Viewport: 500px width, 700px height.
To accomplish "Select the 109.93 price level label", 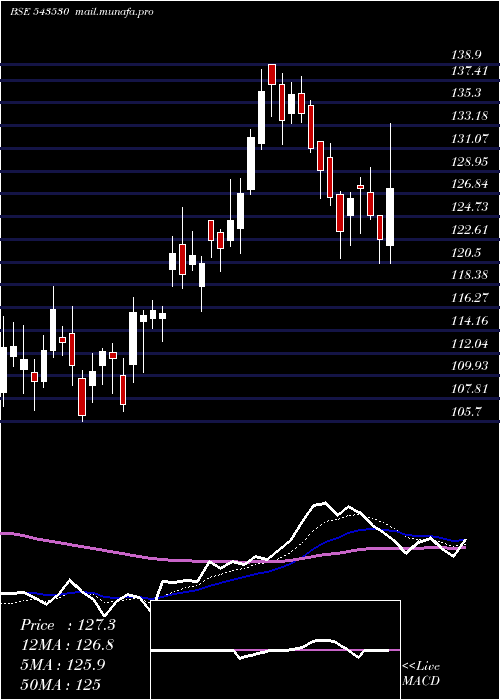I will tap(469, 366).
